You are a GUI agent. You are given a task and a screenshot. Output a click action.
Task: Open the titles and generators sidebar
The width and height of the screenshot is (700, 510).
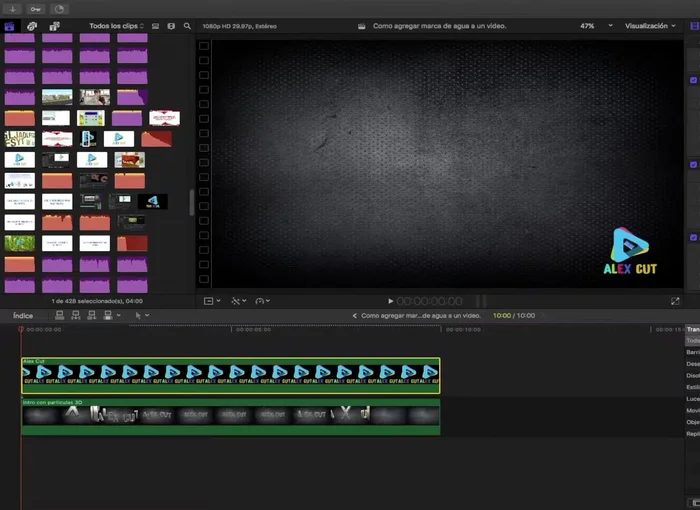pos(54,26)
